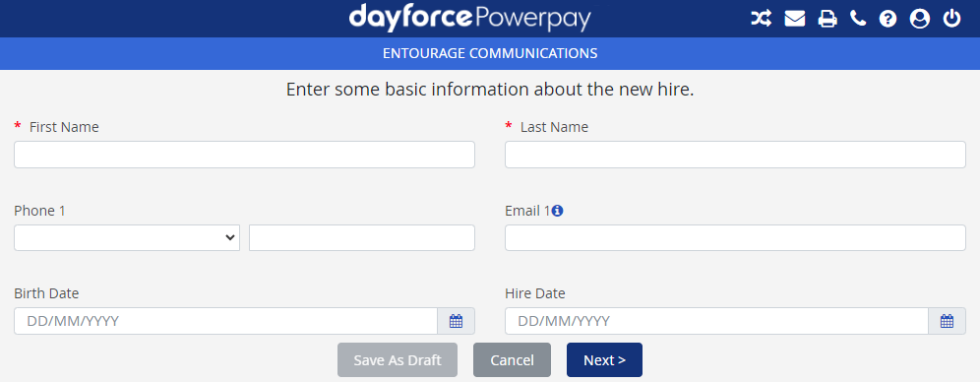
Task: Click the Email 1 input field
Action: [735, 237]
